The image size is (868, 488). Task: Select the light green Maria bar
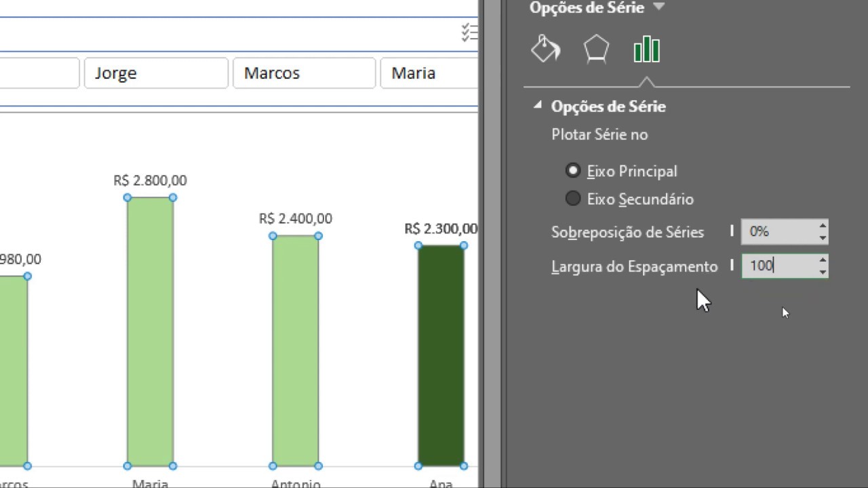(x=150, y=331)
